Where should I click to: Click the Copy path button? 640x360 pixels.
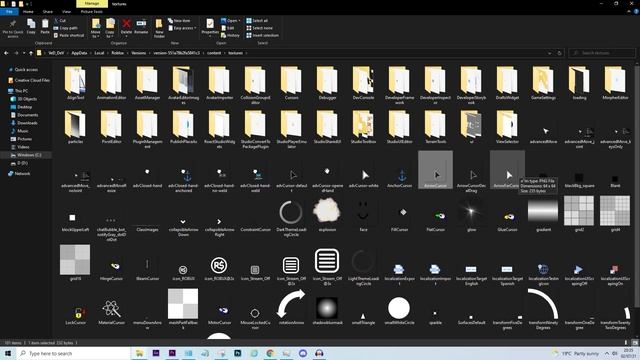65,28
